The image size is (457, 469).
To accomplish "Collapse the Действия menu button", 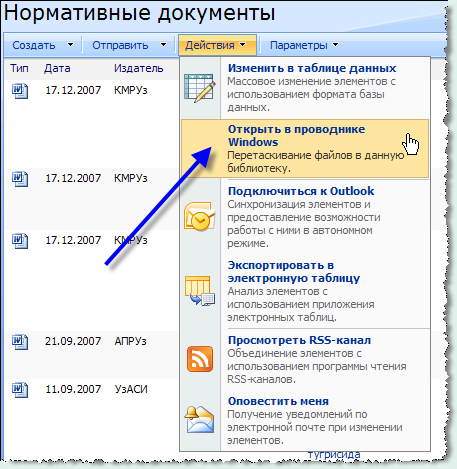I will [x=217, y=45].
